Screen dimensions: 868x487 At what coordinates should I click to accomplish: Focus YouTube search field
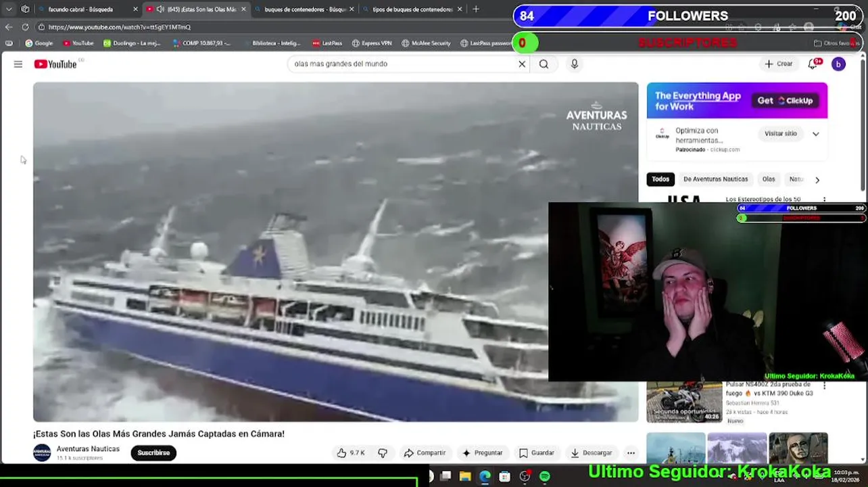402,64
